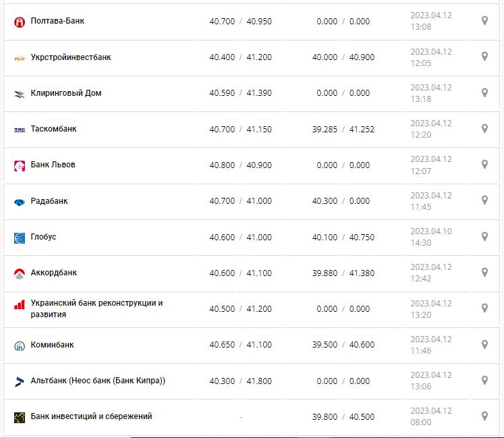Click the Полтава-Банк logo icon
504x438 pixels.
(19, 22)
